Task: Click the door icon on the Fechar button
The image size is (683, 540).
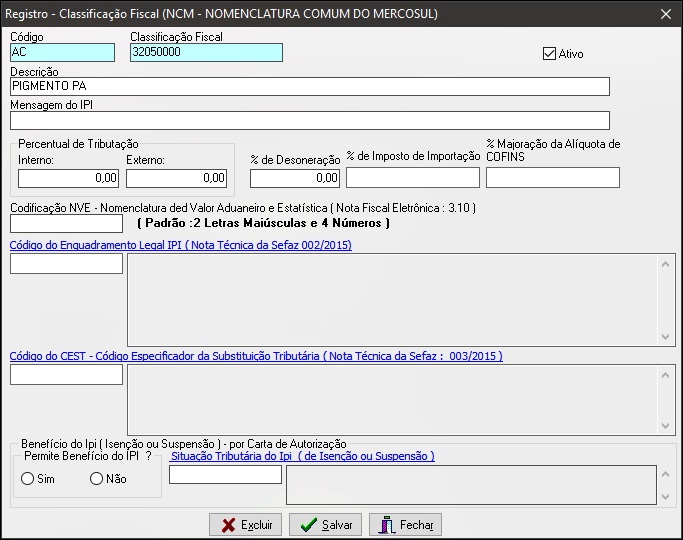Action: 387,525
